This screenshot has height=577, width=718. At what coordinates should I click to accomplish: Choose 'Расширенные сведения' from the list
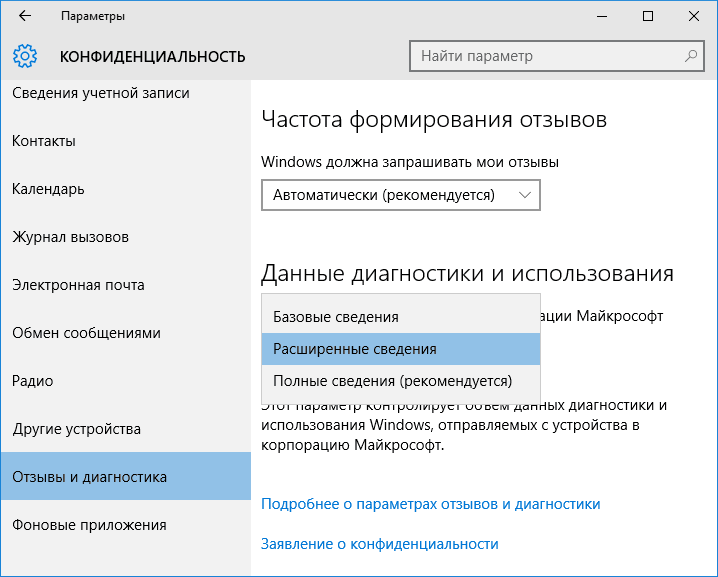pyautogui.click(x=355, y=349)
